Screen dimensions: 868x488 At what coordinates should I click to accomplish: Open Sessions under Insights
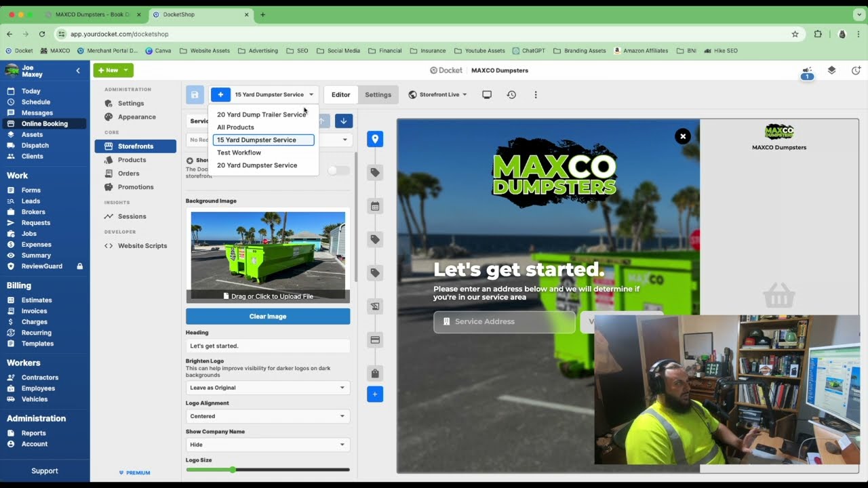[132, 216]
